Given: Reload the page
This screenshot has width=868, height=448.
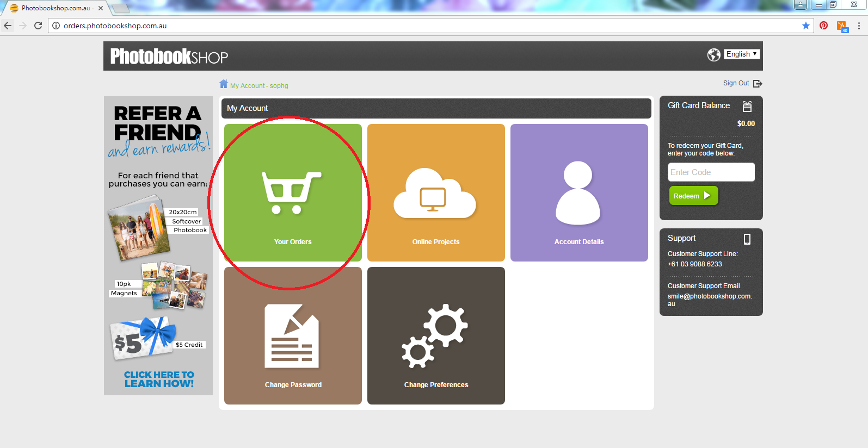Looking at the screenshot, I should coord(38,26).
